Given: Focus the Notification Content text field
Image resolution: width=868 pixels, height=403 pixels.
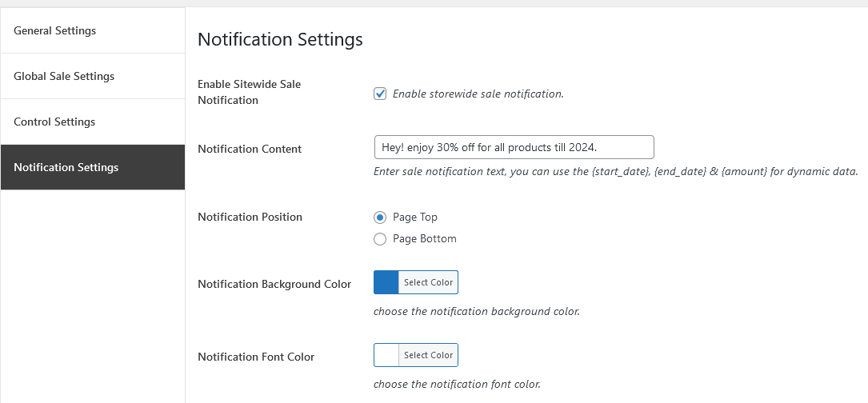Looking at the screenshot, I should 514,147.
